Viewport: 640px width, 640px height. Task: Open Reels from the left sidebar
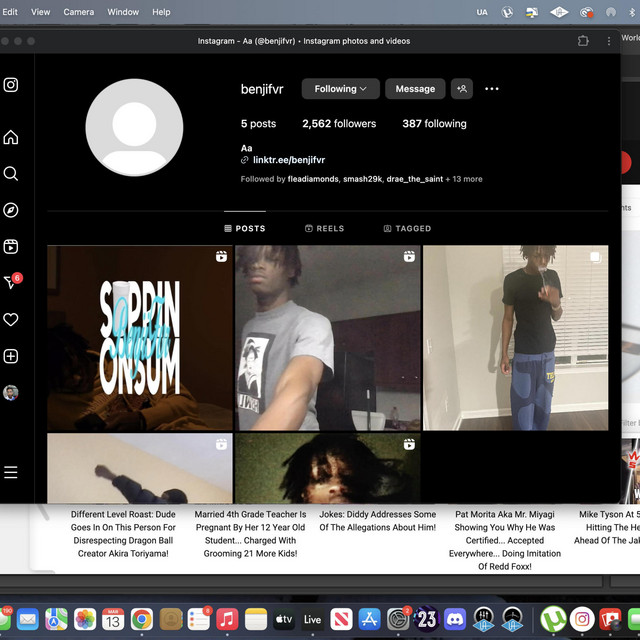tap(11, 247)
